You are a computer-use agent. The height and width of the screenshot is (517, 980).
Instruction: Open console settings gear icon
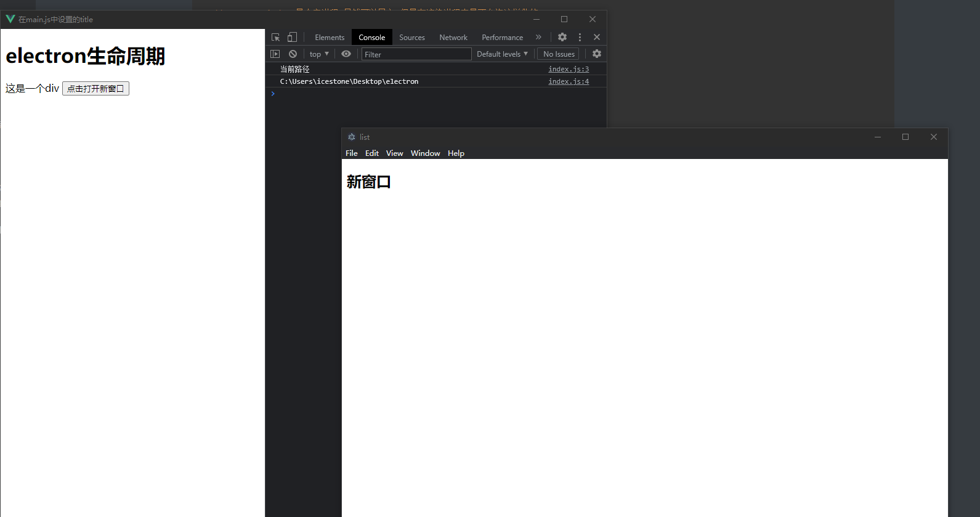[x=597, y=54]
